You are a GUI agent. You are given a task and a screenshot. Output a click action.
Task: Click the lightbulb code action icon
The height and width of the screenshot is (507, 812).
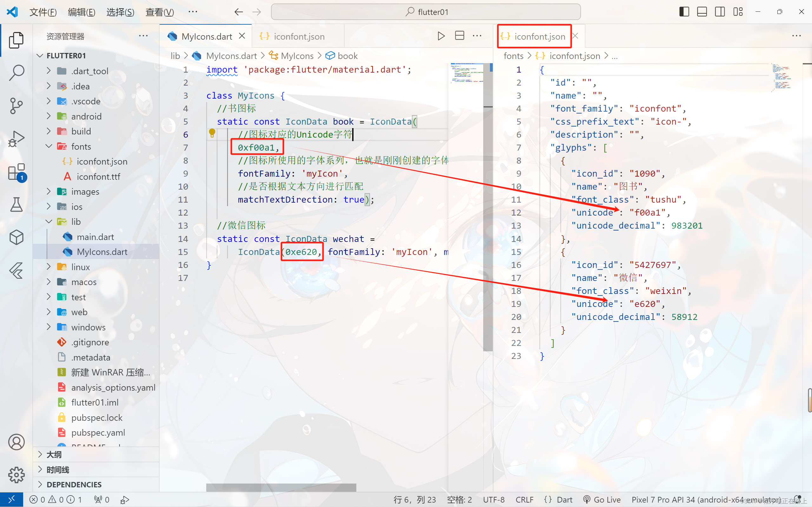[212, 133]
